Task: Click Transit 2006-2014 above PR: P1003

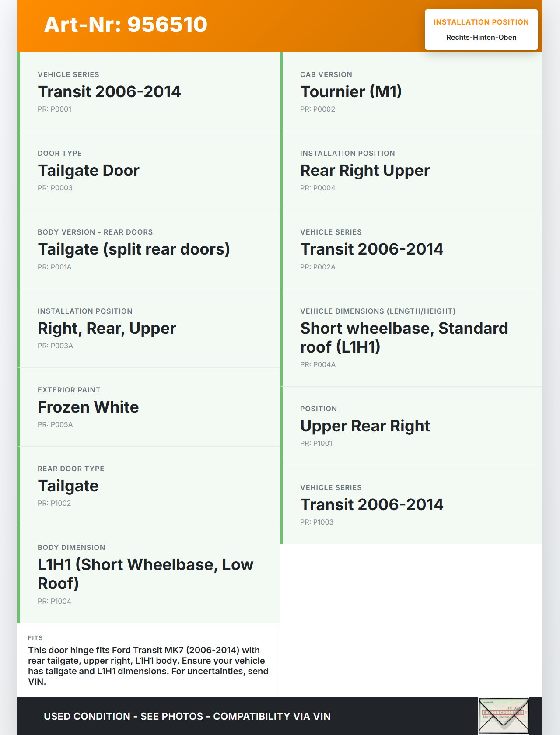Action: [x=371, y=504]
